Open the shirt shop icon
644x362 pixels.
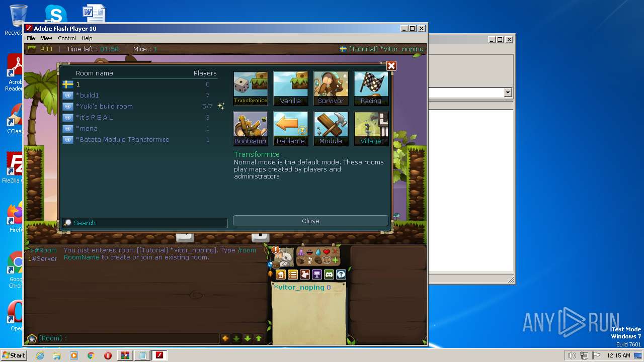(305, 275)
